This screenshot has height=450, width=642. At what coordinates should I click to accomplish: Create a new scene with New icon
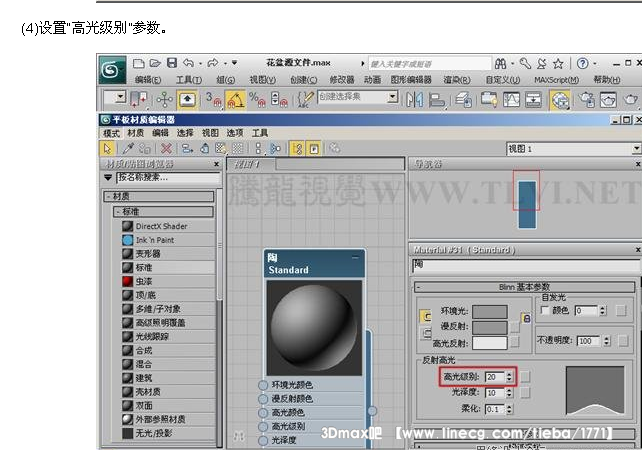(x=139, y=63)
